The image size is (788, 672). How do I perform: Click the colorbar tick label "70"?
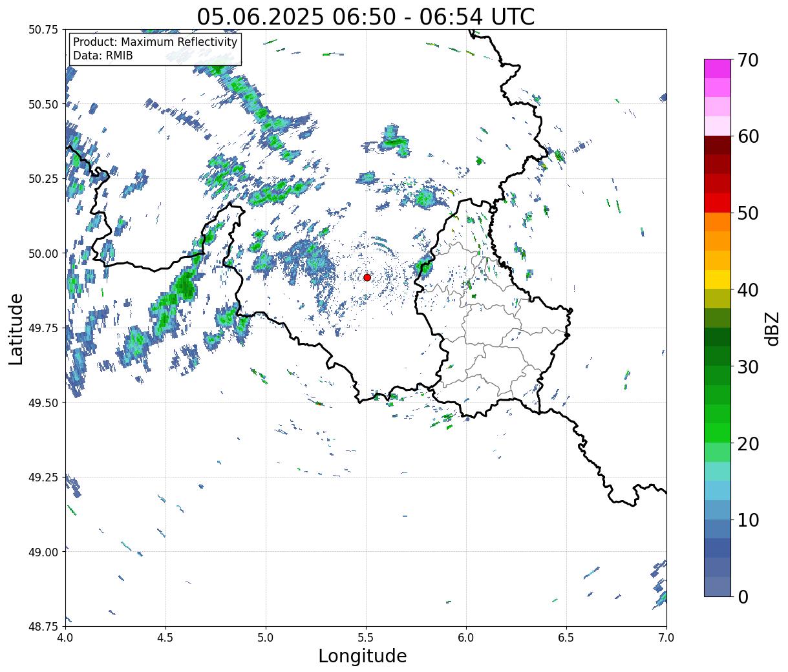tap(747, 60)
